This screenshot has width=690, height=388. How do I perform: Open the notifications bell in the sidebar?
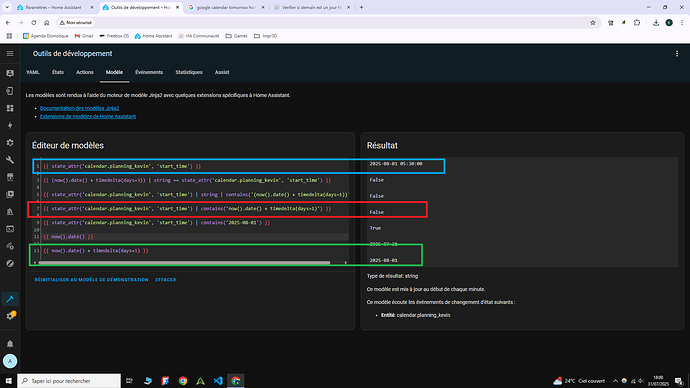(x=10, y=344)
